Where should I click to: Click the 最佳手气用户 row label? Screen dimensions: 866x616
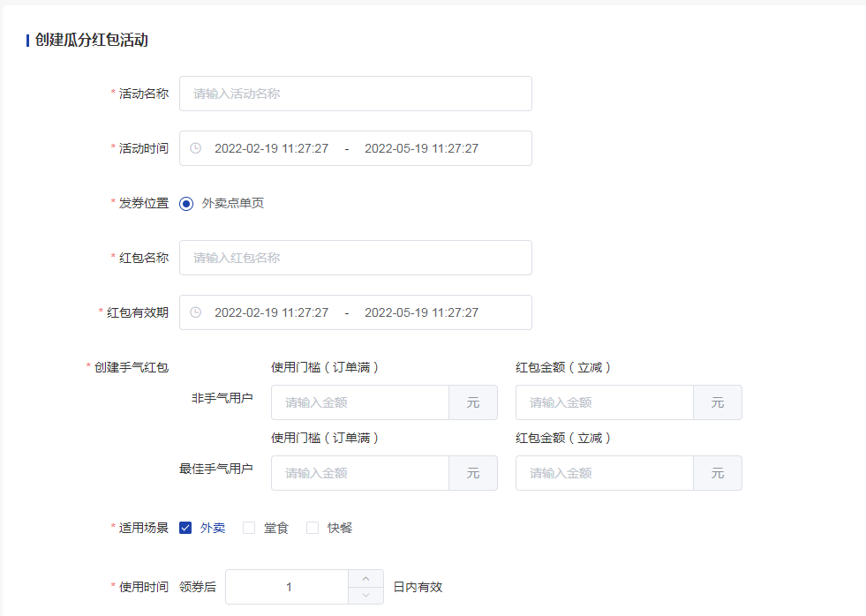coord(216,469)
